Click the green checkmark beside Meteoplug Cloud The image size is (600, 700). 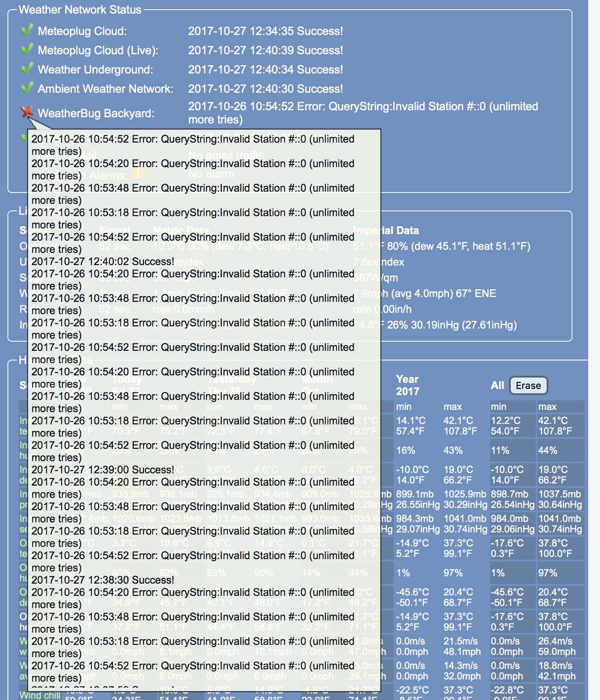(27, 30)
